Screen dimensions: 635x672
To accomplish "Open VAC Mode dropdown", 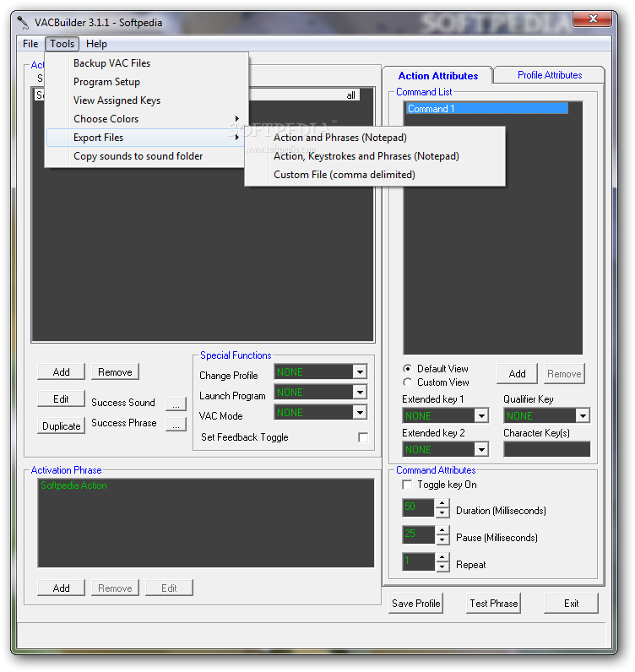I will click(x=361, y=412).
